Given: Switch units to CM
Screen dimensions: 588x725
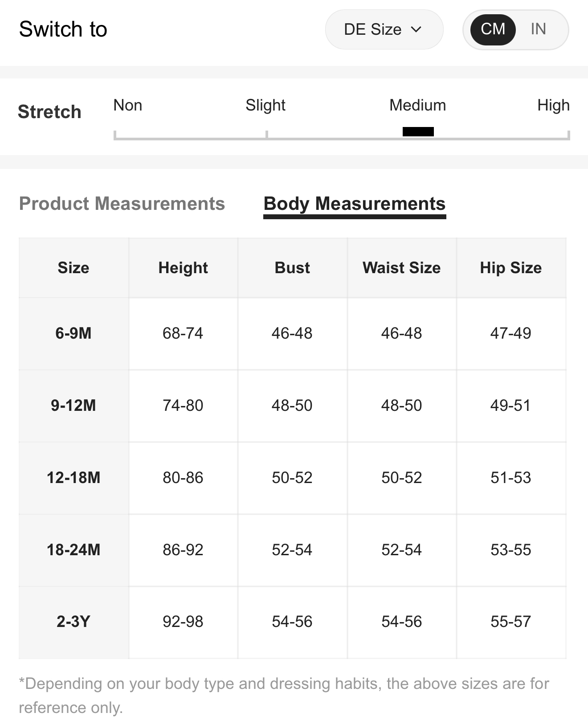Looking at the screenshot, I should pos(493,29).
